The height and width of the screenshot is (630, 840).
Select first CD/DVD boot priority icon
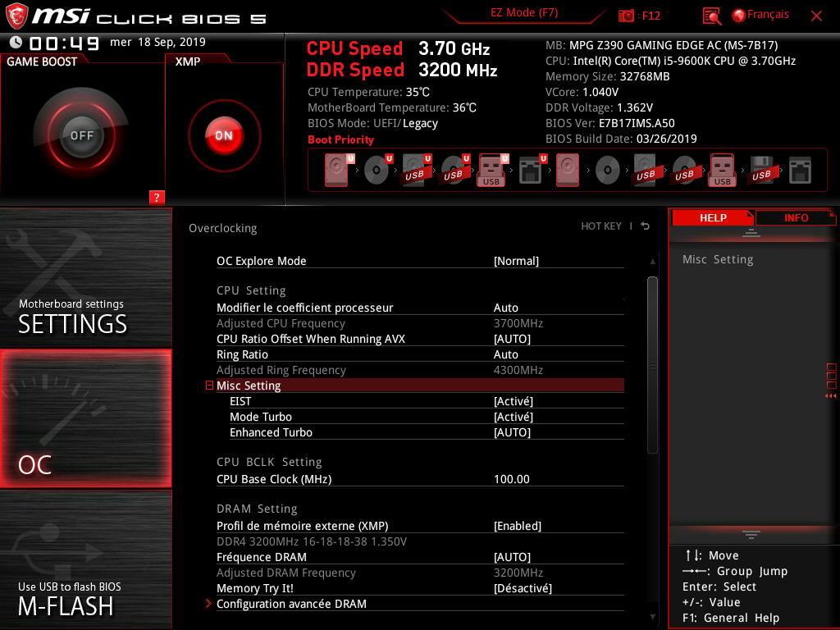pyautogui.click(x=377, y=170)
